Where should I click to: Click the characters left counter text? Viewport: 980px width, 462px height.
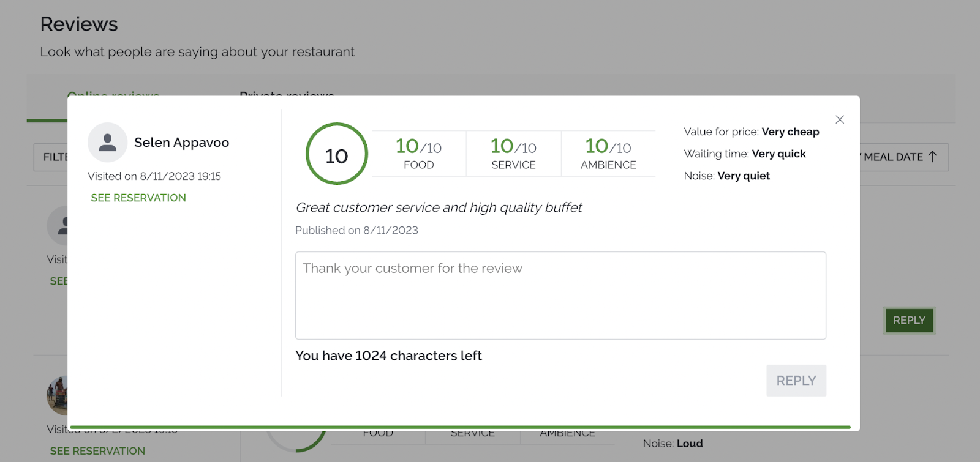click(388, 356)
